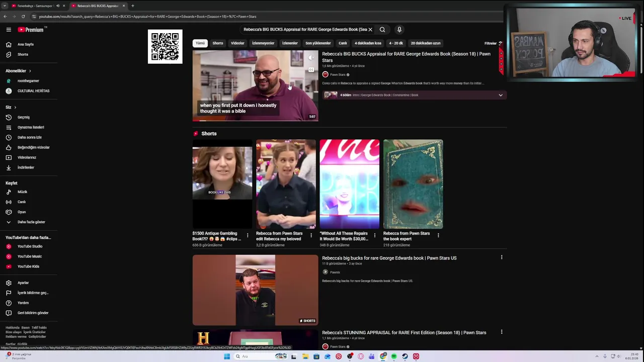
Task: Clear search text with X icon
Action: [x=370, y=30]
